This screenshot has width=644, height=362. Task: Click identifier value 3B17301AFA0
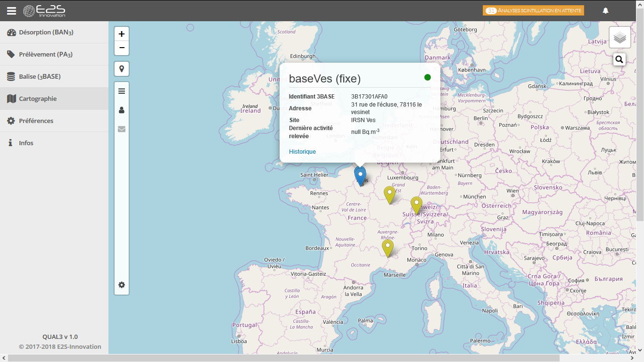pos(369,97)
